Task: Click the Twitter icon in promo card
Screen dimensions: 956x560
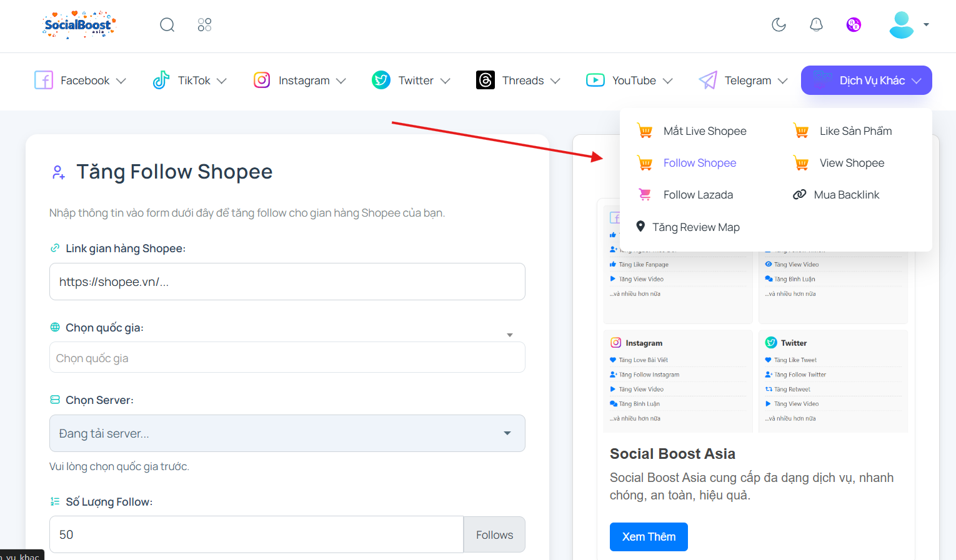Action: [771, 343]
